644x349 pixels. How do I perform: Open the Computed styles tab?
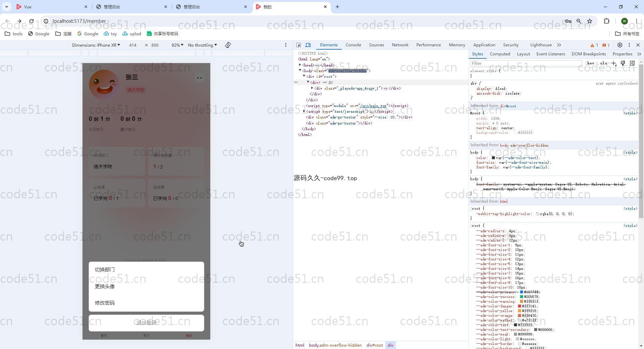[499, 54]
